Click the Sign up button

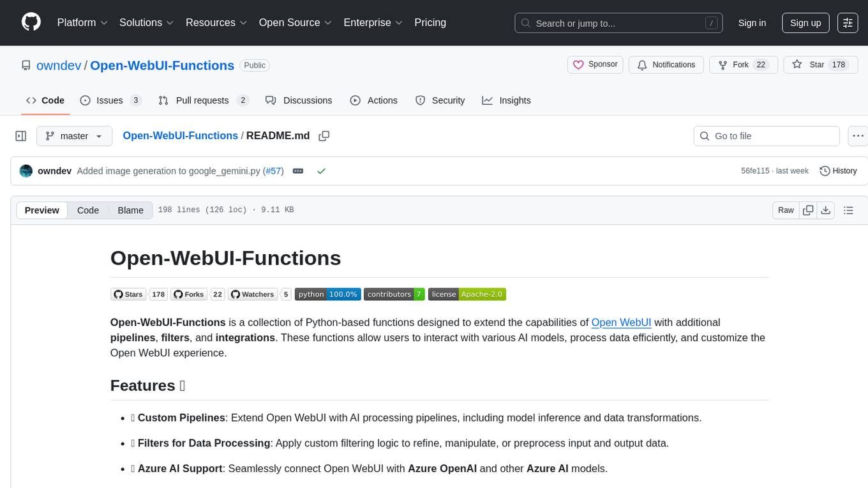pyautogui.click(x=805, y=23)
